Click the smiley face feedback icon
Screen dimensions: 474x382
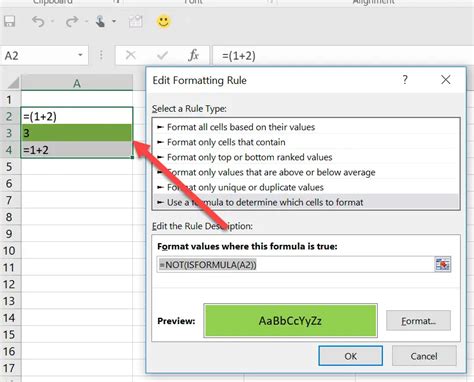pos(164,22)
